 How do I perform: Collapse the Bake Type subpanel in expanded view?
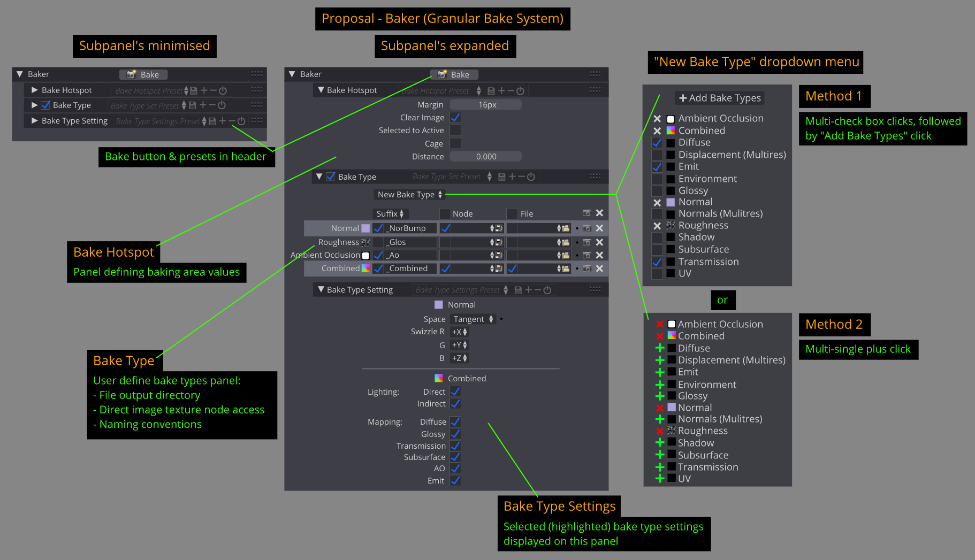[319, 177]
